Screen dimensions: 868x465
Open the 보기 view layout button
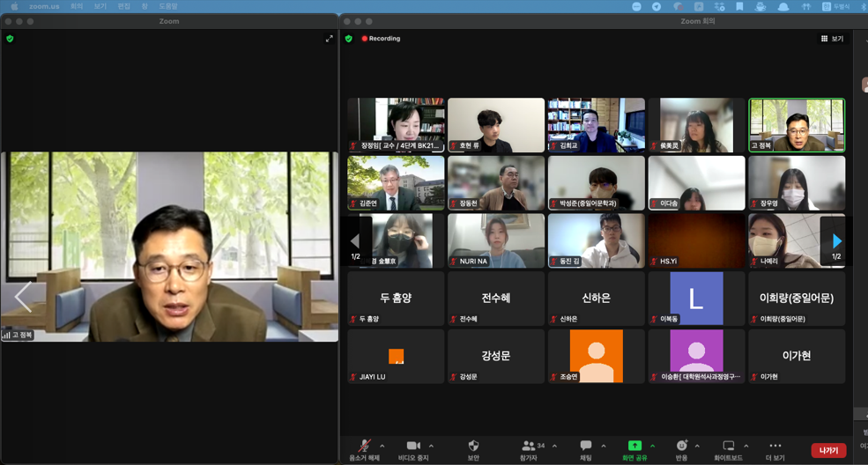point(832,39)
